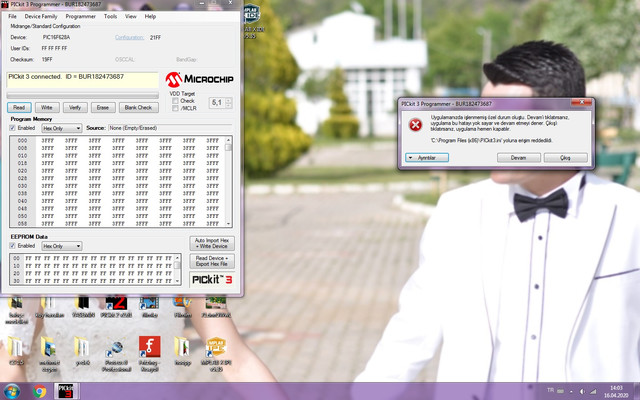
Task: Click the PICkit 3 Programmer title bar icon
Action: [5, 4]
